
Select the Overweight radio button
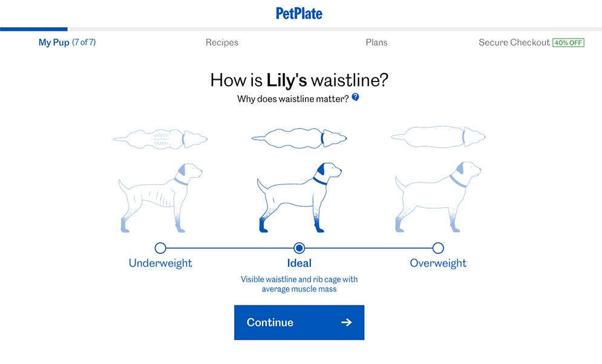[x=438, y=248]
